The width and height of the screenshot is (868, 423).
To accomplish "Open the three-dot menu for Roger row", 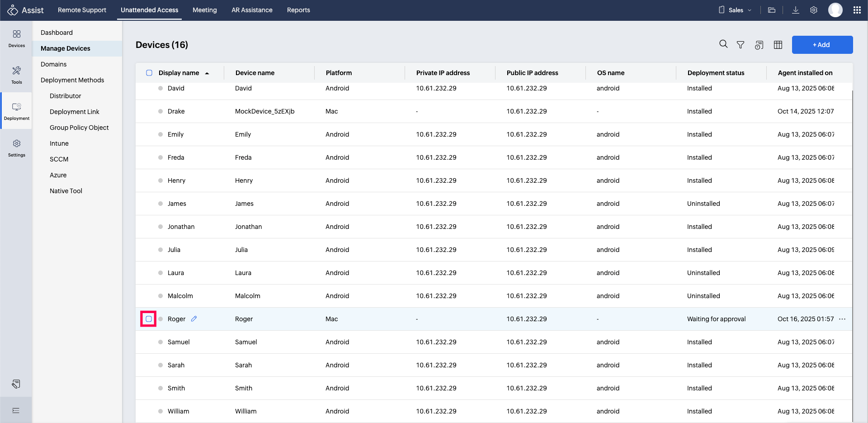I will [842, 319].
